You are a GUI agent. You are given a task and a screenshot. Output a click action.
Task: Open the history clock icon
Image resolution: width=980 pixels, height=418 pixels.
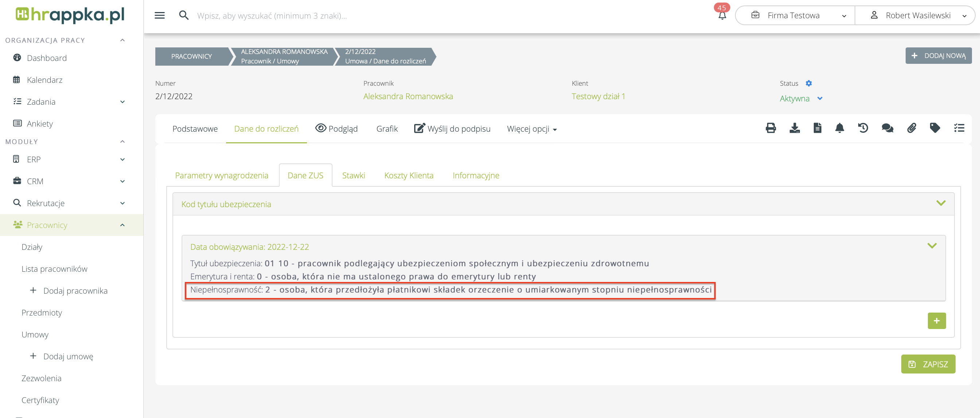tap(863, 128)
